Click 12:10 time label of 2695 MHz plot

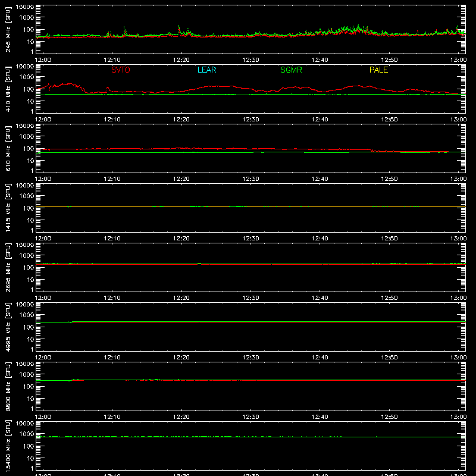coord(112,298)
